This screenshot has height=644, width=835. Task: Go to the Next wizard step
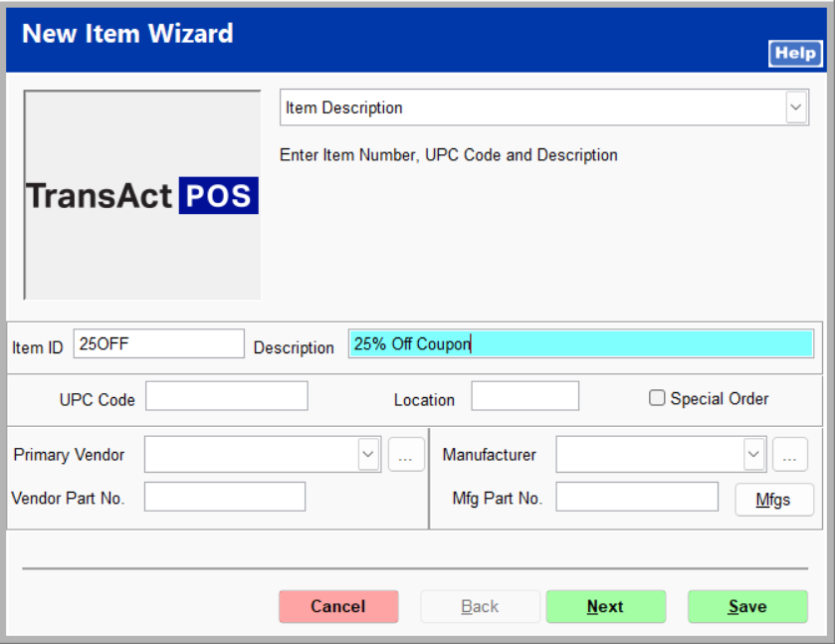(x=605, y=606)
